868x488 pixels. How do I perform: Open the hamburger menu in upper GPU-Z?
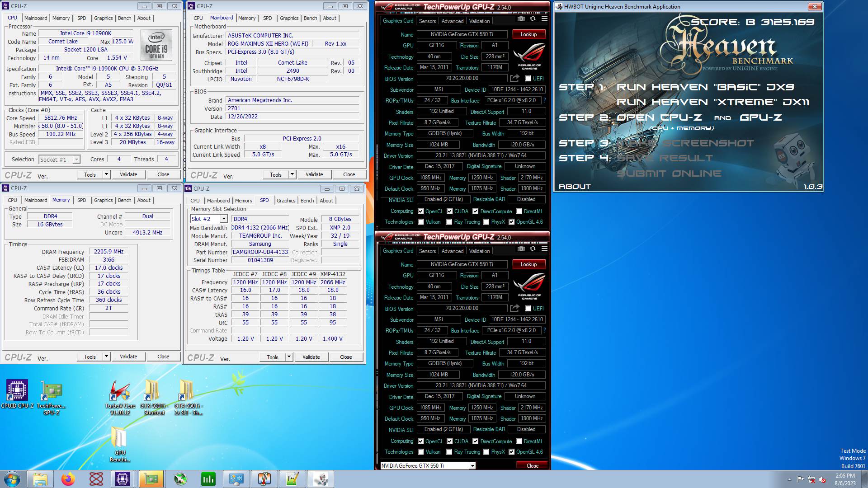(x=544, y=19)
